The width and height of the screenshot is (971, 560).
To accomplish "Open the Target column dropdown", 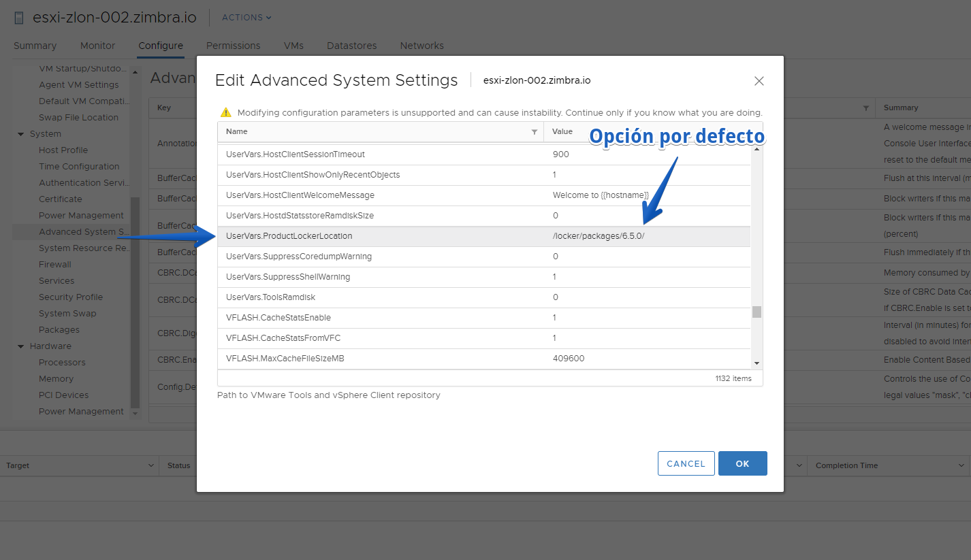I will point(151,465).
